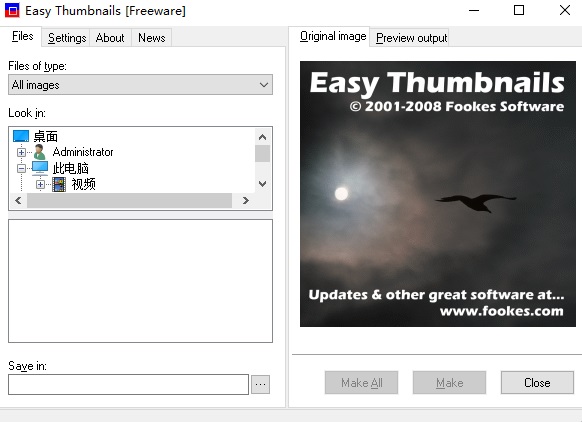The image size is (582, 422).
Task: Select the 此电脑 computer icon
Action: click(x=40, y=168)
